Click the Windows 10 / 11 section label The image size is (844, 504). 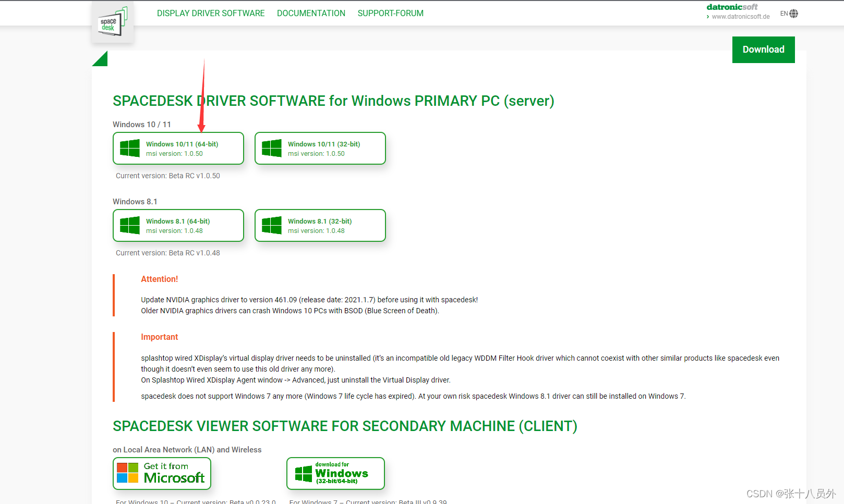(x=142, y=125)
